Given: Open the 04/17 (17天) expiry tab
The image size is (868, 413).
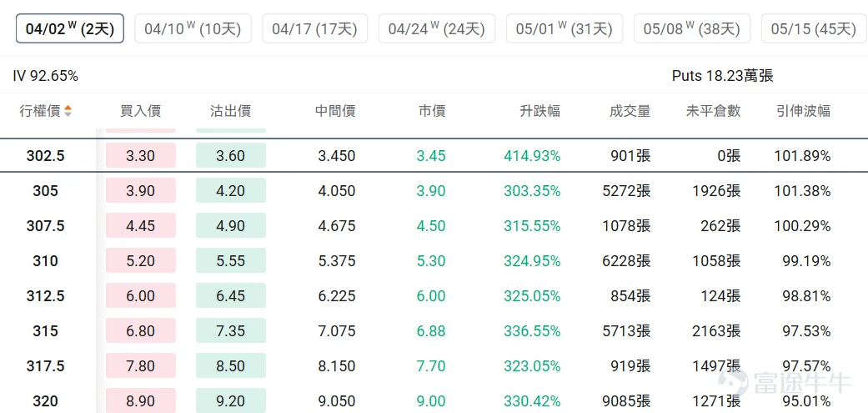Looking at the screenshot, I should (314, 28).
